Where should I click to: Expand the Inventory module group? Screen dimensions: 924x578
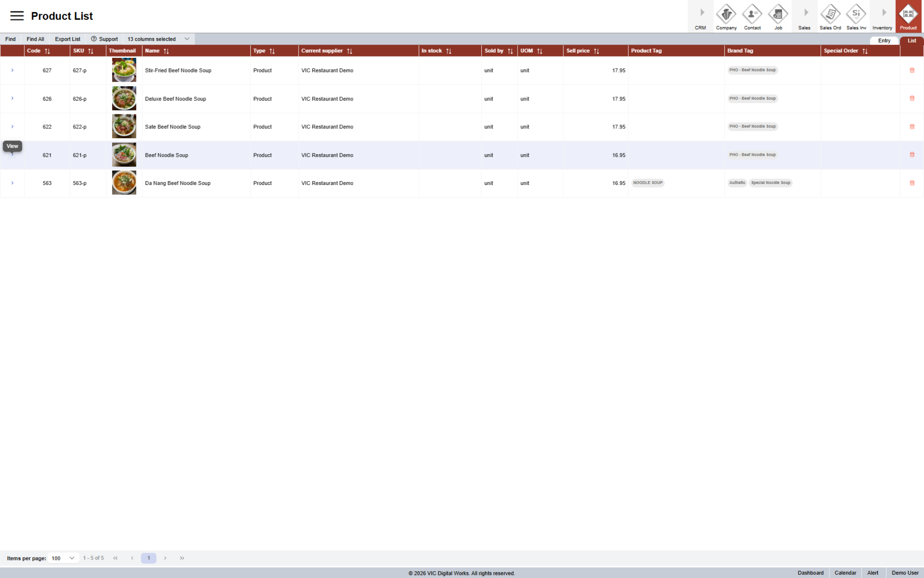point(882,16)
